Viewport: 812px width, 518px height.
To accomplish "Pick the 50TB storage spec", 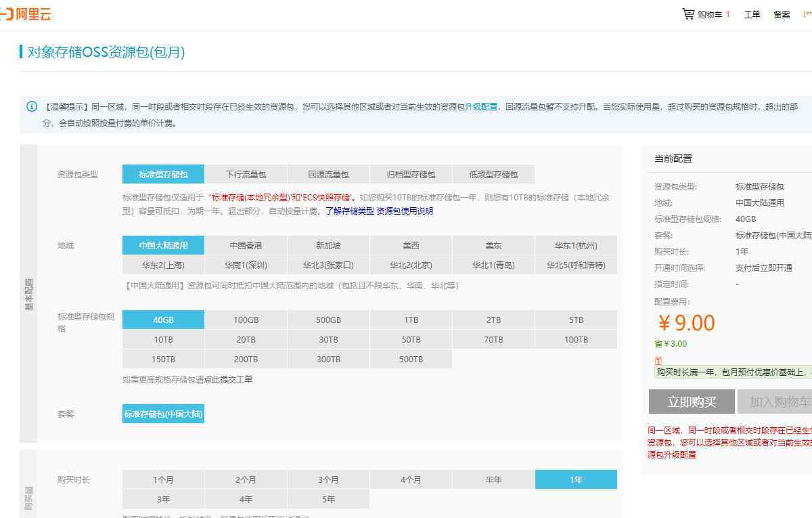I will point(411,339).
